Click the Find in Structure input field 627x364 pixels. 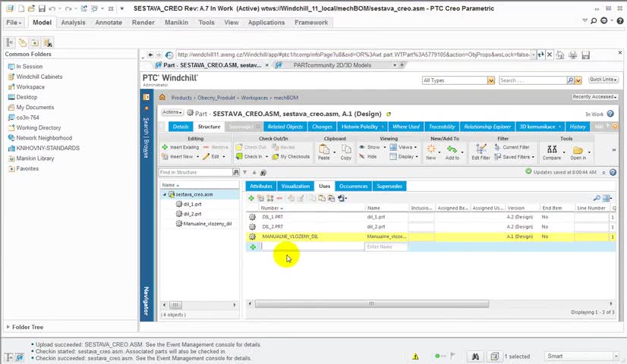point(196,172)
